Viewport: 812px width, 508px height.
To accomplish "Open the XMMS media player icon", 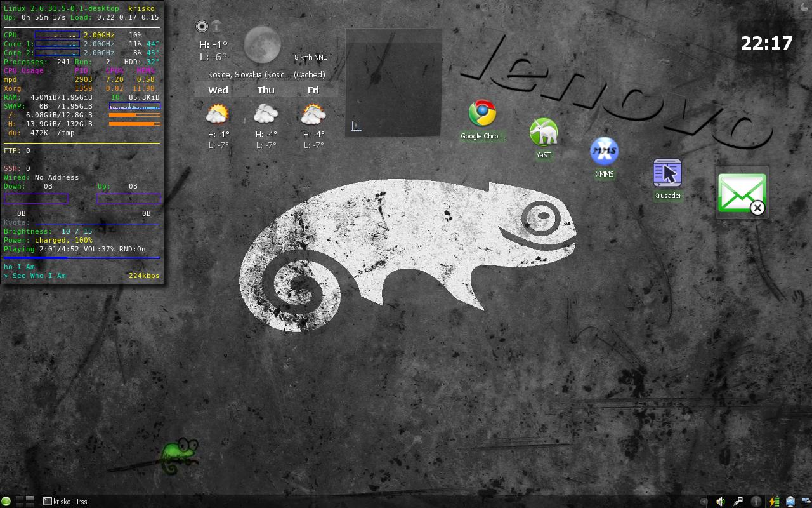I will (604, 152).
